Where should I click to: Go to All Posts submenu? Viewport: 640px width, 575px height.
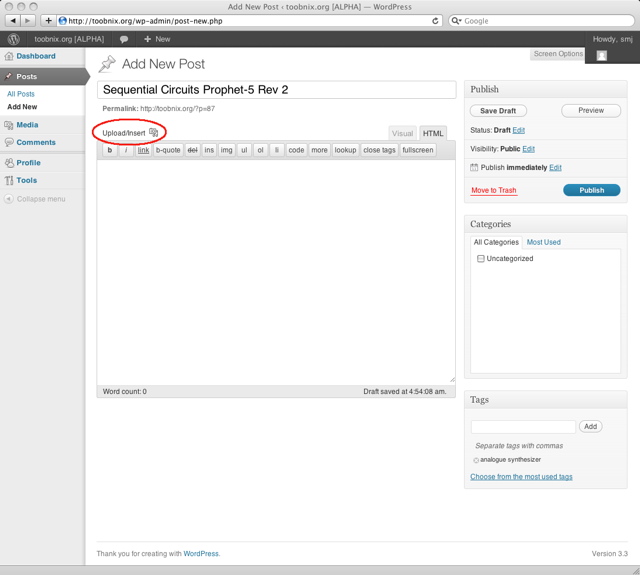pyautogui.click(x=21, y=94)
